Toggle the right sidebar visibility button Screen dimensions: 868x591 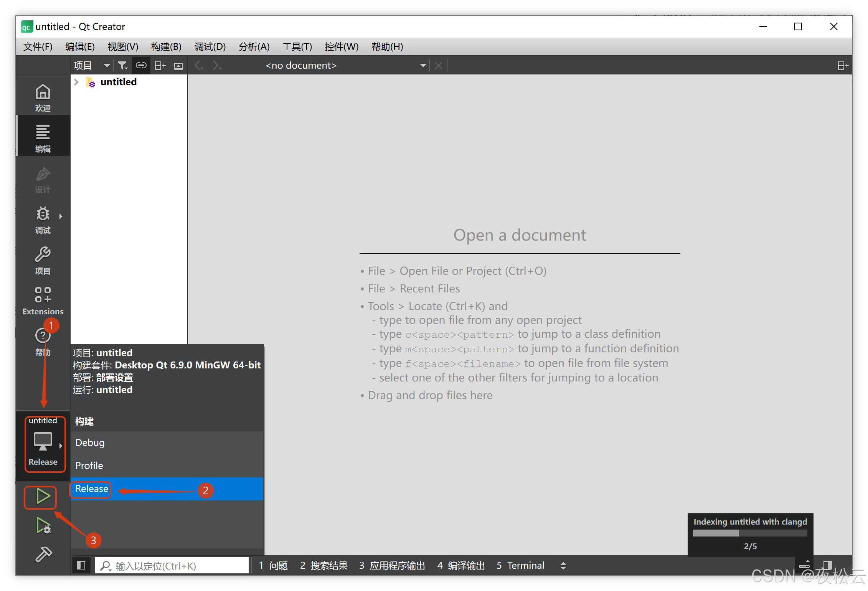click(x=827, y=565)
